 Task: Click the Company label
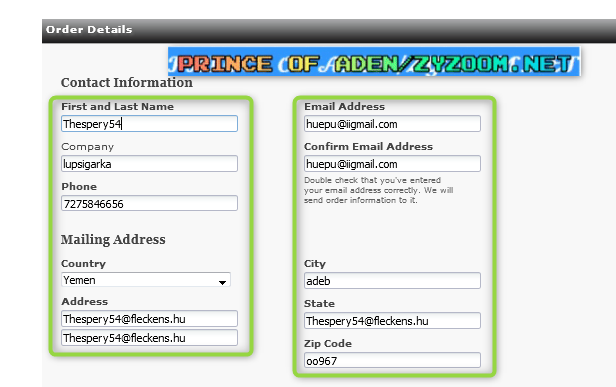pos(87,147)
